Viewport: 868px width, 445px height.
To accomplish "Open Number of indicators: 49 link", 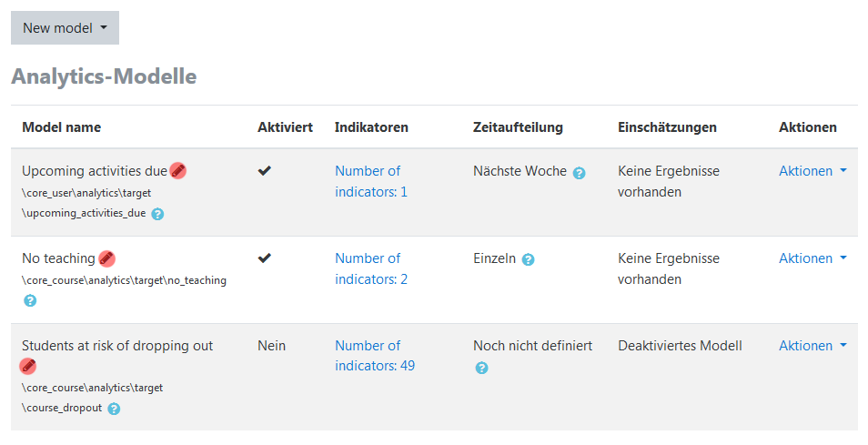I will click(x=374, y=356).
